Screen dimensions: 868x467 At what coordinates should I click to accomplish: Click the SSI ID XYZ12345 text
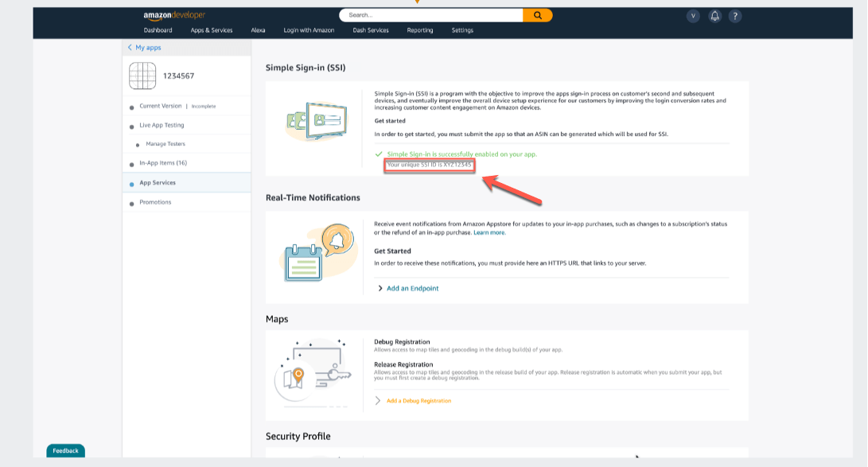[429, 165]
